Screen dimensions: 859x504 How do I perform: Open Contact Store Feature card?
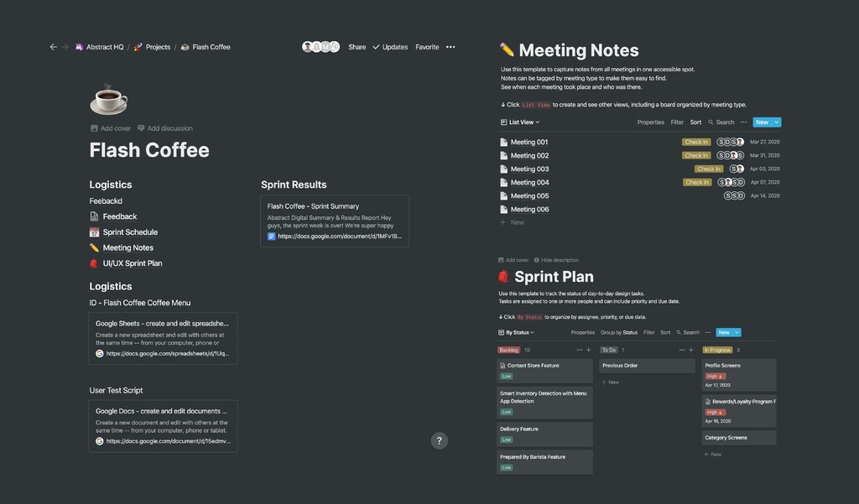click(544, 371)
